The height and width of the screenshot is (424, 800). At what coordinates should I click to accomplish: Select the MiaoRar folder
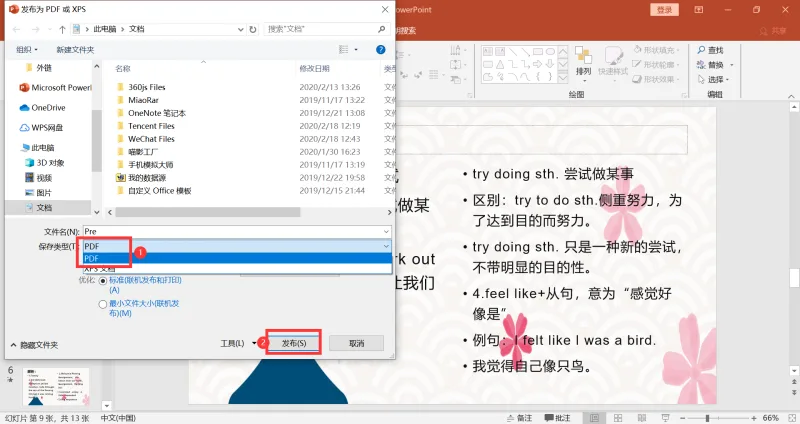coord(138,100)
